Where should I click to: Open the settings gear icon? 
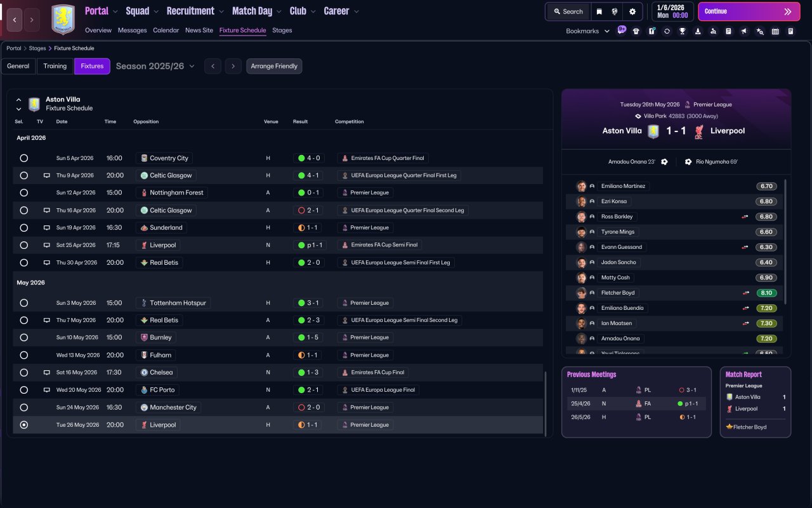point(632,11)
